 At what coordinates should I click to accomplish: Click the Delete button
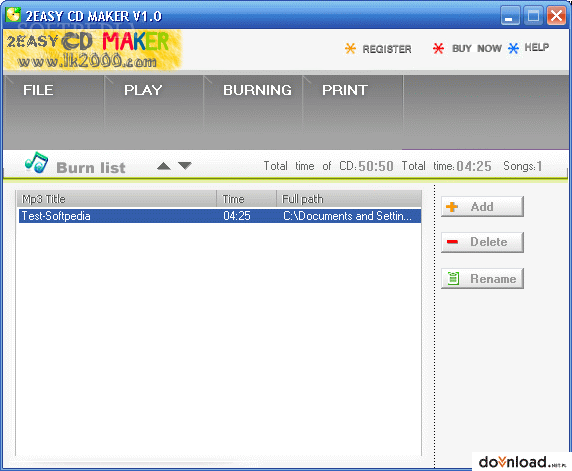tap(482, 242)
